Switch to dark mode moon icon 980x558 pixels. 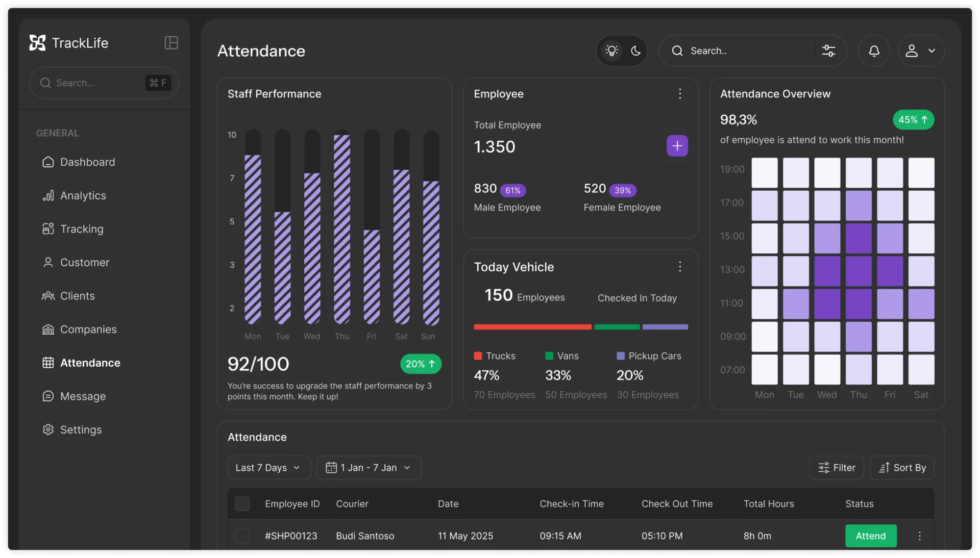[635, 50]
